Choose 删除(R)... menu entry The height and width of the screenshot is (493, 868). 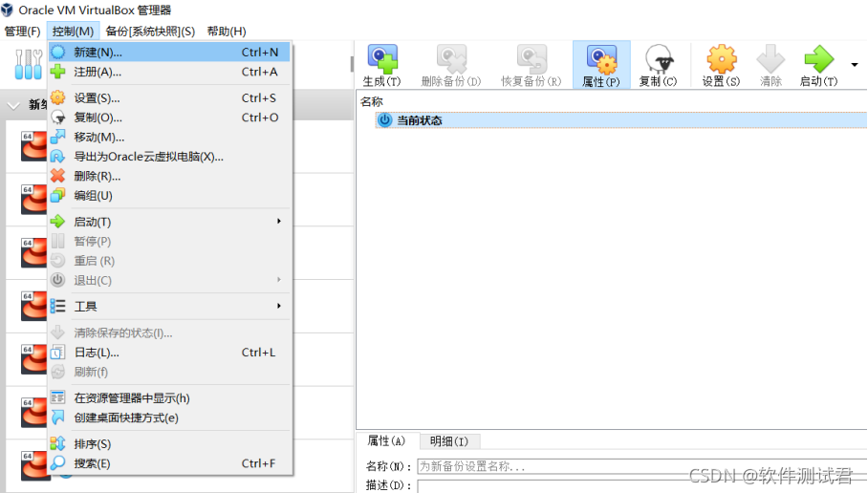(169, 176)
